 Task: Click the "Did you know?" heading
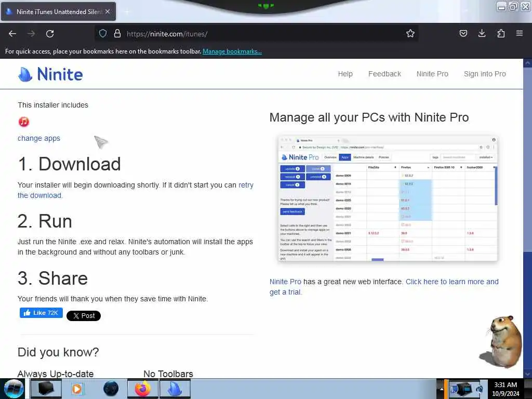(x=58, y=353)
